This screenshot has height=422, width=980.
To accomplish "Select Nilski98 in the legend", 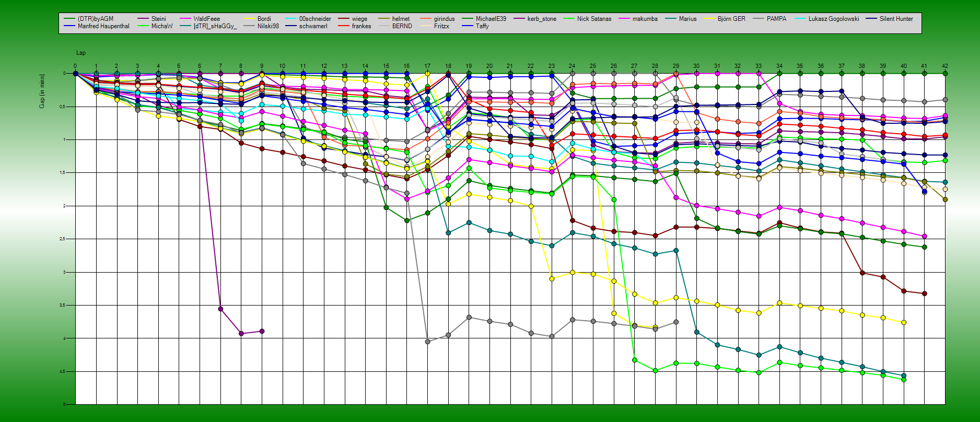I will pos(268,26).
